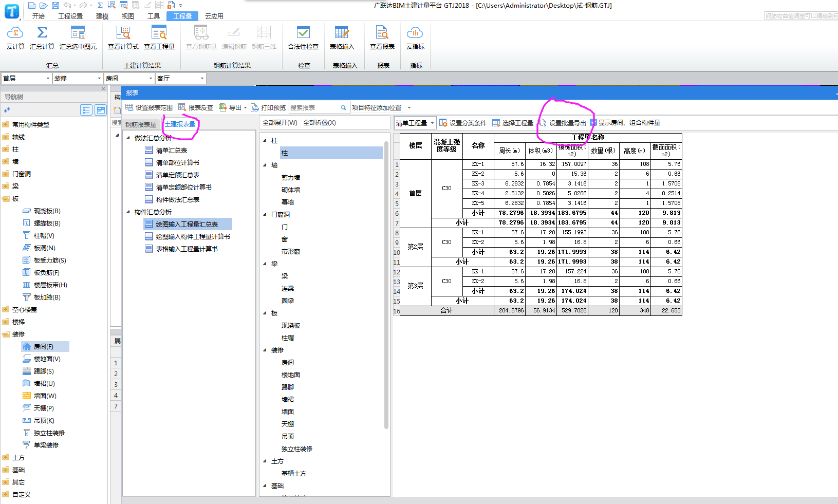
Task: Select 天棚(P) in navigation tree
Action: tap(44, 408)
